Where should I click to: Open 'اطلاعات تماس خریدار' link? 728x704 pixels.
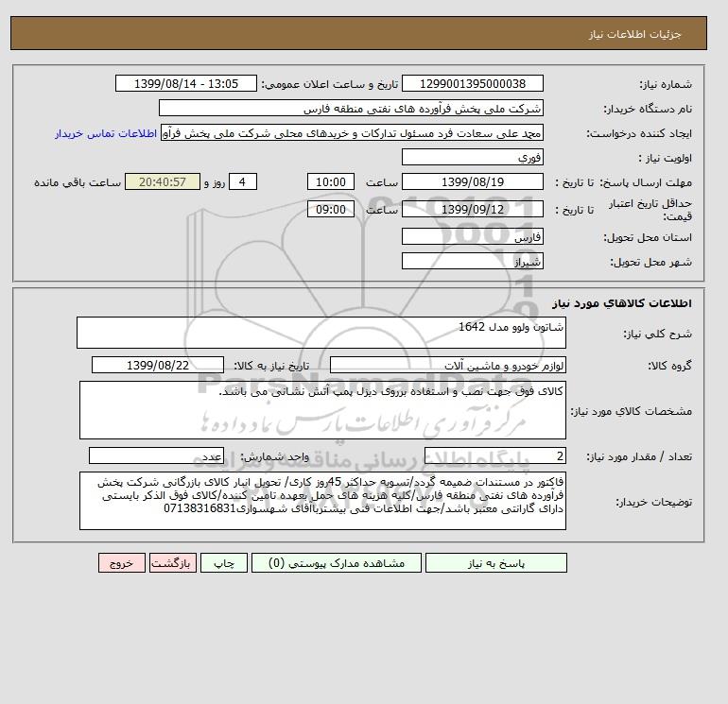coord(105,133)
